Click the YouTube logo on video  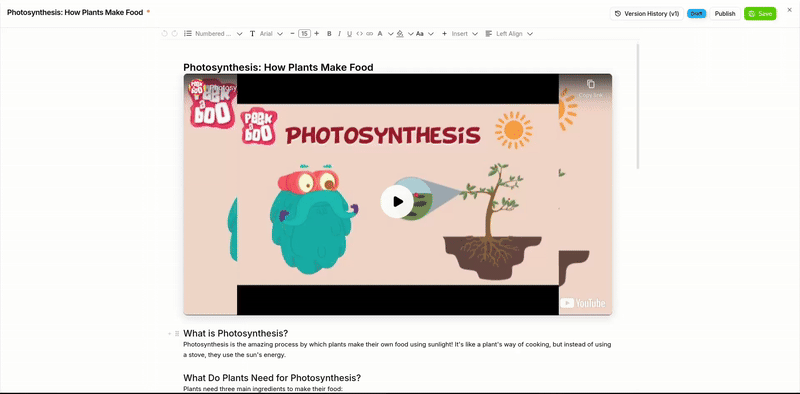[583, 303]
